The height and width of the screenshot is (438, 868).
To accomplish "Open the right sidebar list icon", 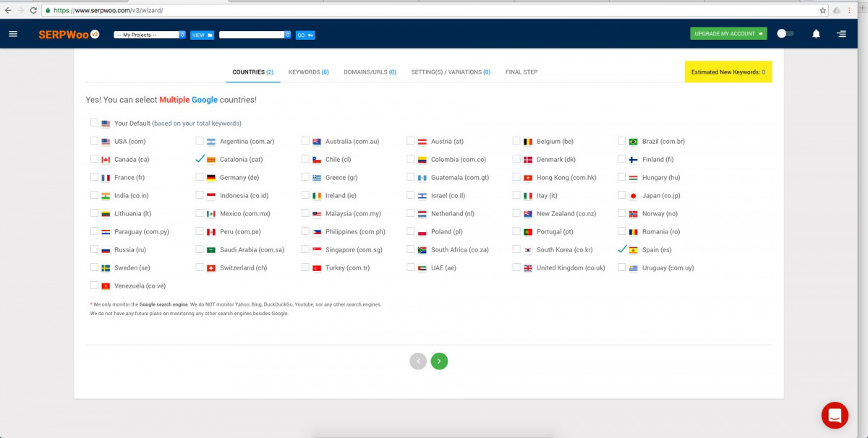I will [841, 34].
